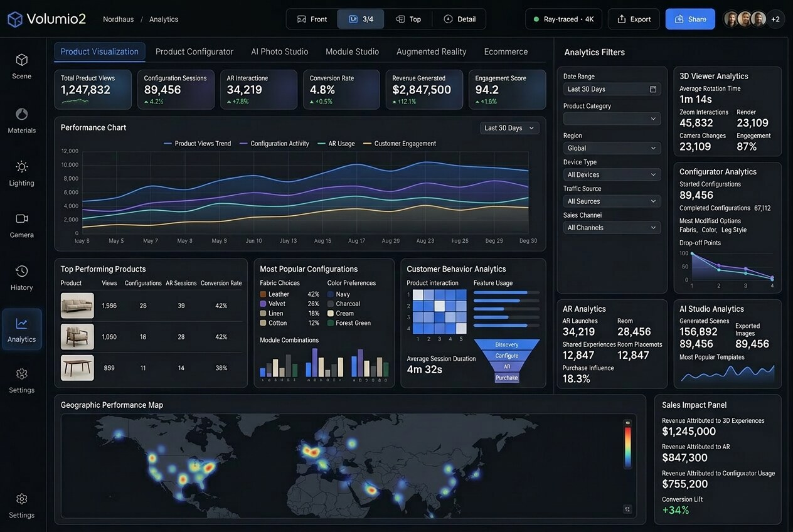The height and width of the screenshot is (532, 793).
Task: Open the Last 30 Days chart dropdown
Action: [509, 128]
